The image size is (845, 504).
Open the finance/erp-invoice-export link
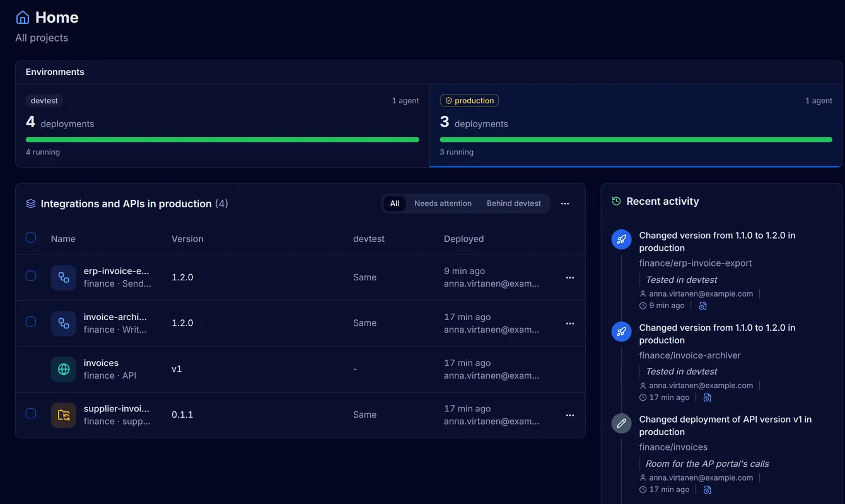pyautogui.click(x=696, y=263)
